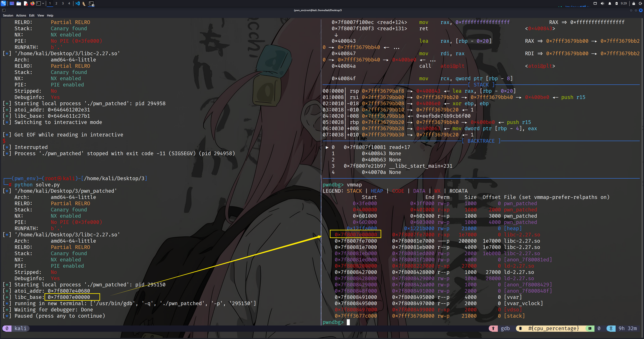Click the show desktop panel icon
644x339 pixels.
point(12,3)
